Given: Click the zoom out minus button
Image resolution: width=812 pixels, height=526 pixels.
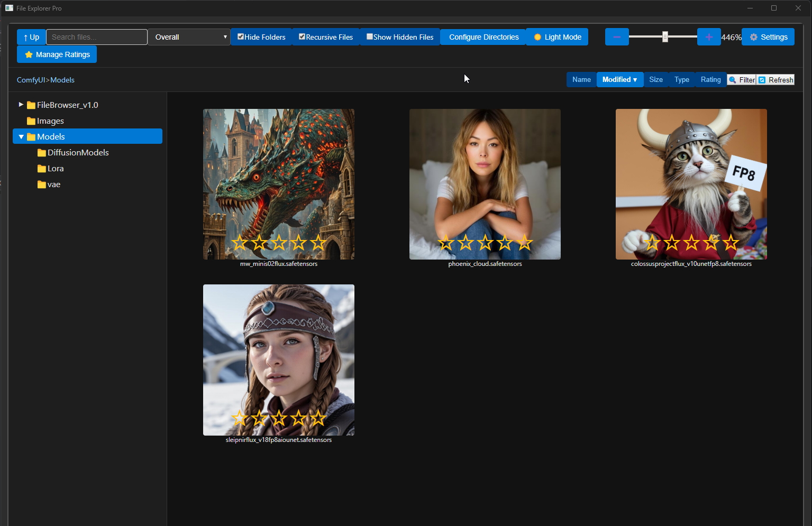Looking at the screenshot, I should click(x=616, y=37).
